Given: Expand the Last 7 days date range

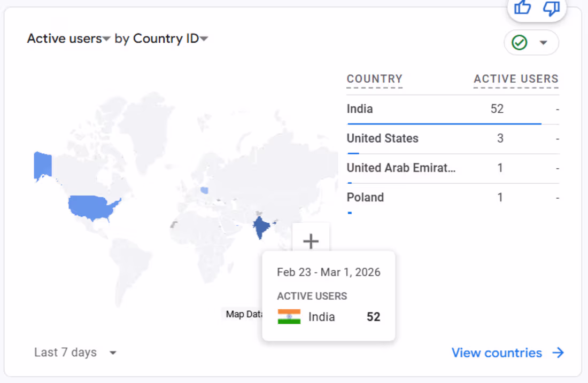Looking at the screenshot, I should point(75,353).
